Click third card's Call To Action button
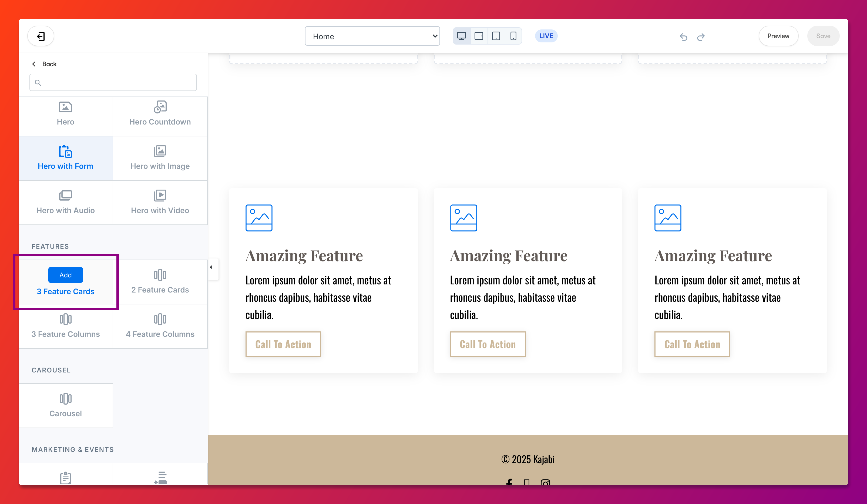This screenshot has height=504, width=867. coord(692,344)
